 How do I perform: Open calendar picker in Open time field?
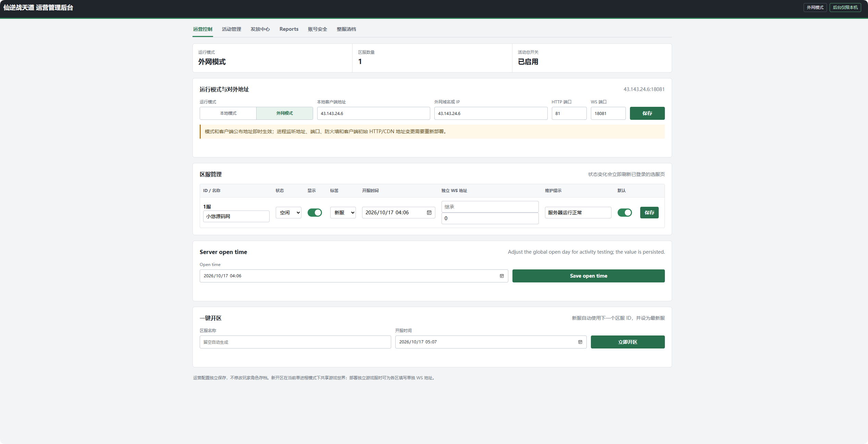pyautogui.click(x=501, y=276)
